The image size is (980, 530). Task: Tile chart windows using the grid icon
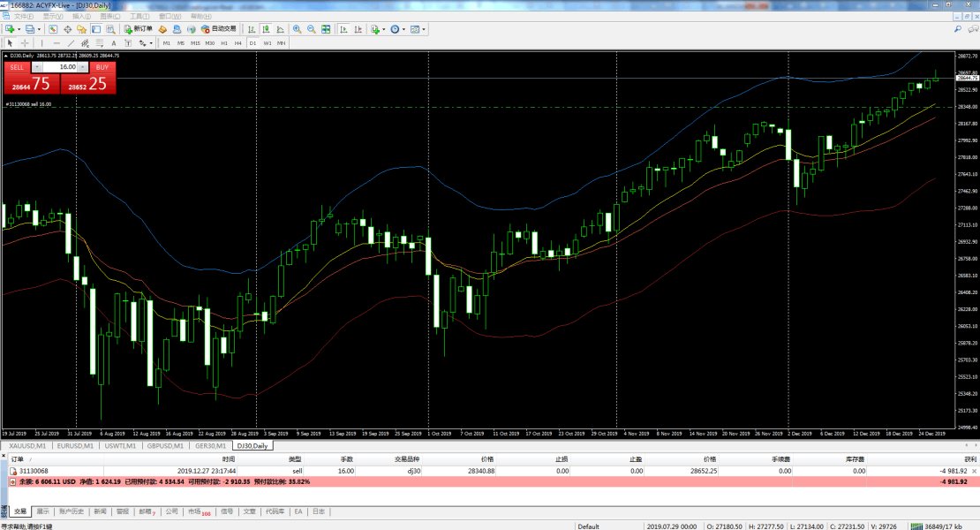click(x=326, y=29)
